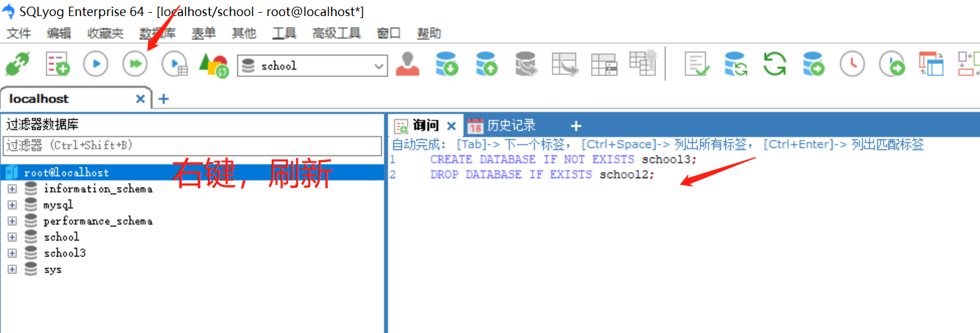Click the SQLyog dolphin title icon
The image size is (980, 333).
(9, 11)
